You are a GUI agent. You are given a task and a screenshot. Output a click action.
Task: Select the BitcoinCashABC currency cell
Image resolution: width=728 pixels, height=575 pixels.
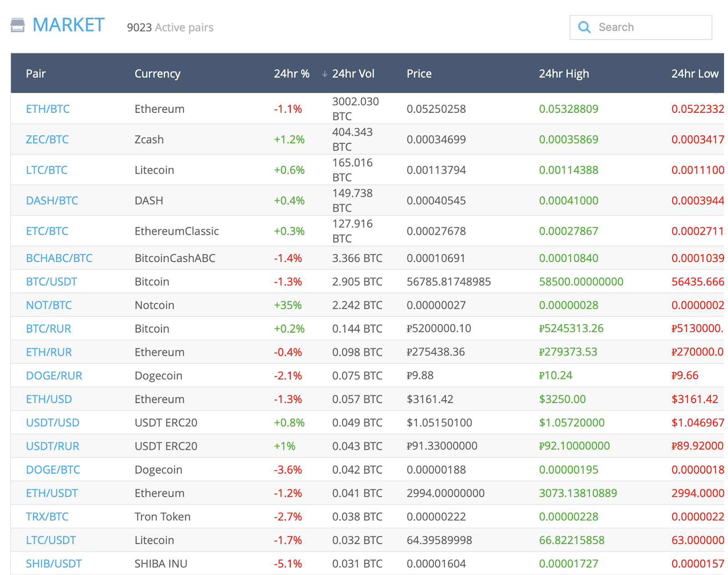[175, 258]
